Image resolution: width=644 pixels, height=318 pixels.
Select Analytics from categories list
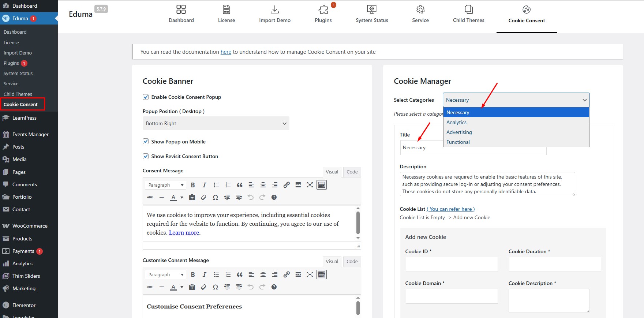pos(457,123)
